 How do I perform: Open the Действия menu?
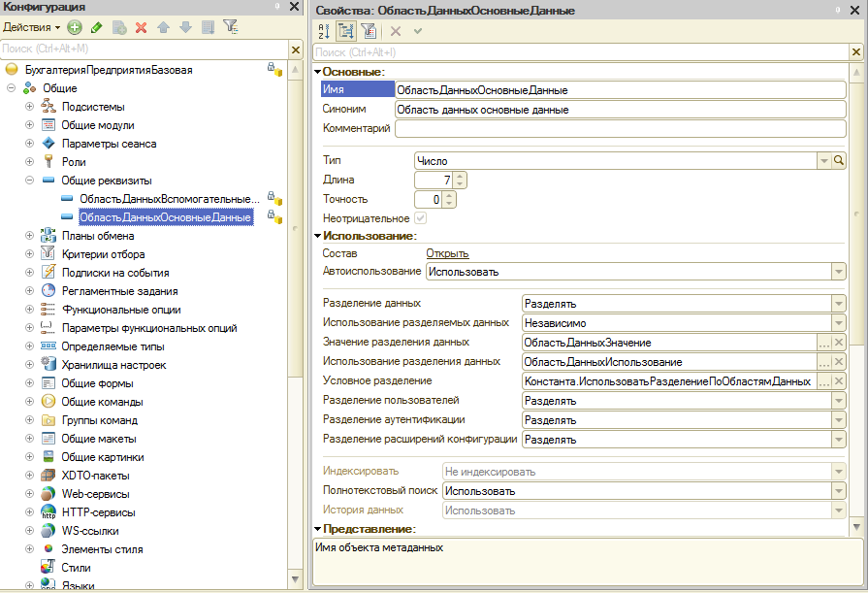(x=31, y=27)
